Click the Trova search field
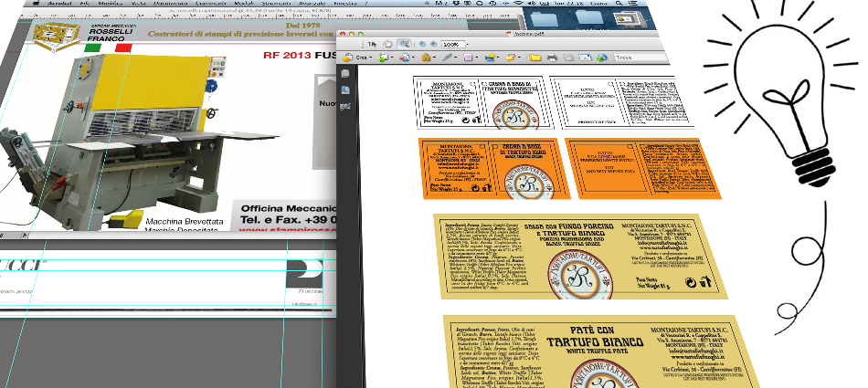The width and height of the screenshot is (868, 388). 640,57
